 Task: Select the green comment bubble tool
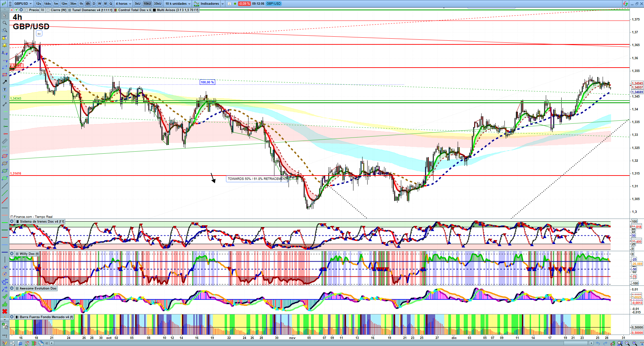[x=5, y=97]
